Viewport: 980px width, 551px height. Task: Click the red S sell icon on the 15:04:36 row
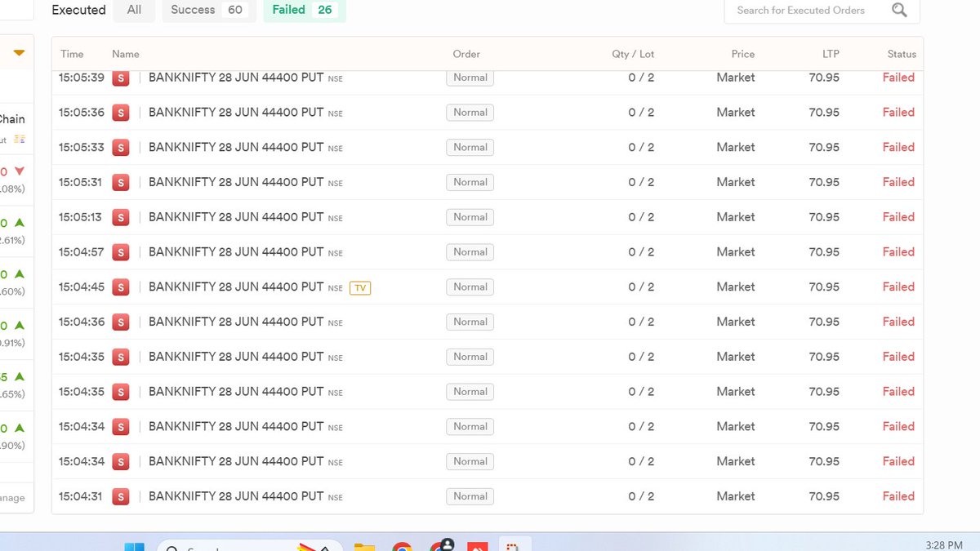[121, 322]
